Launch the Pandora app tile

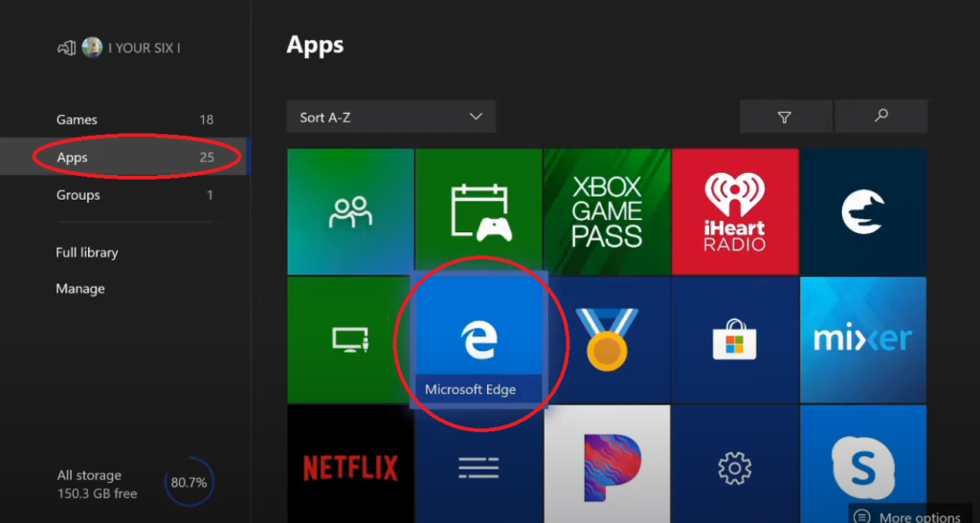point(607,464)
